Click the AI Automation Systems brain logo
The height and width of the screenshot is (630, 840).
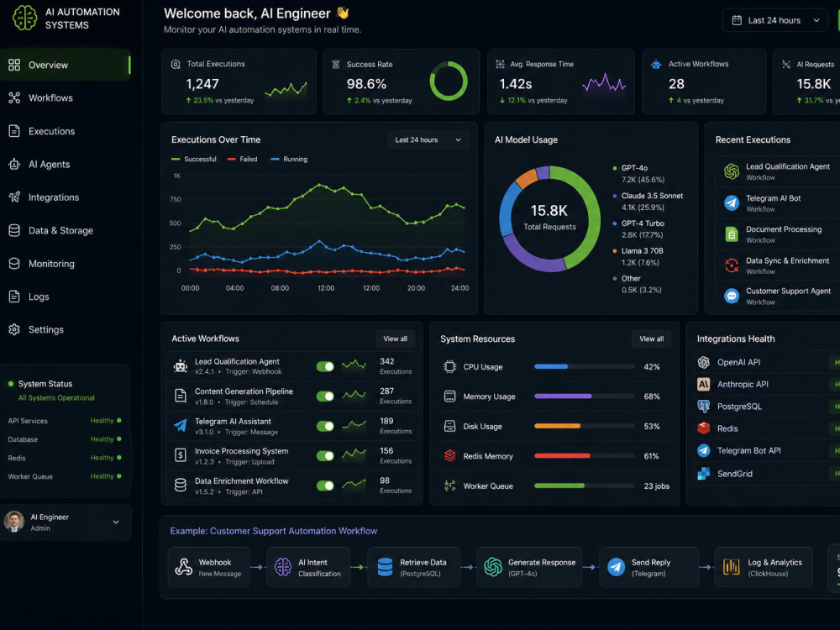24,18
